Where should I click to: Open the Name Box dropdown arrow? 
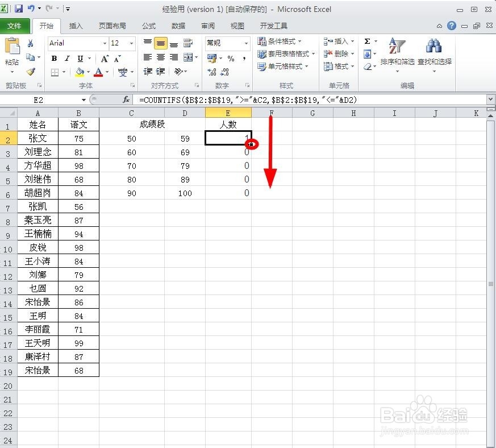[x=84, y=100]
